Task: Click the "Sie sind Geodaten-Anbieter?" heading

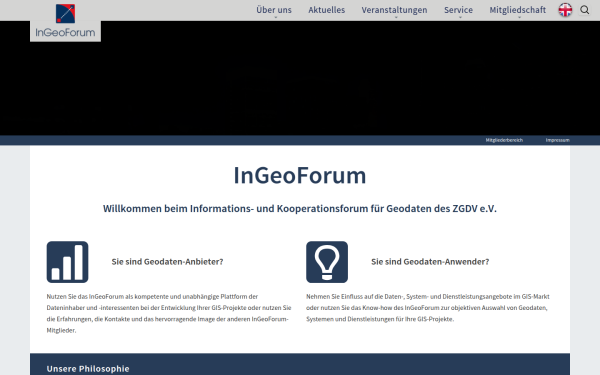Action: (167, 262)
